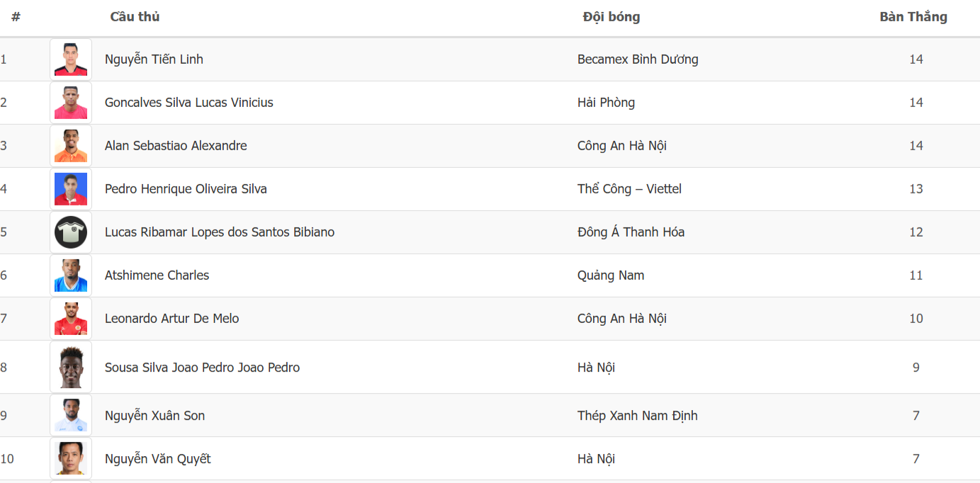Click Nguyễn Văn Quyết's avatar
Viewport: 980px width, 483px height.
pos(71,459)
